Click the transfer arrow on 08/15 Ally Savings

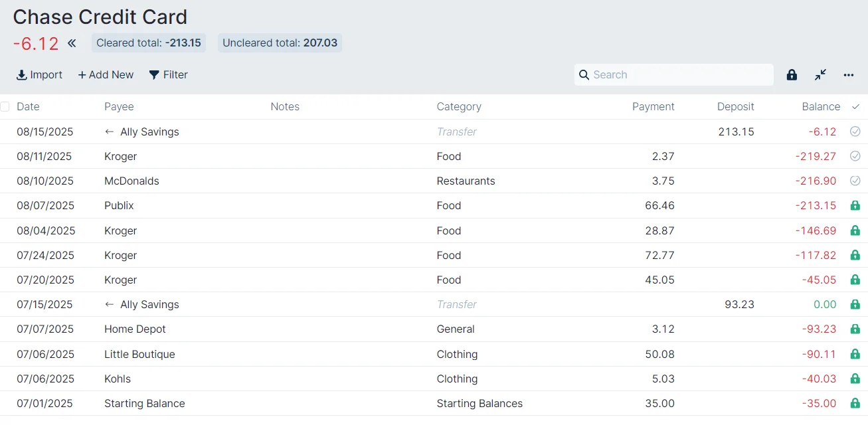pyautogui.click(x=110, y=131)
